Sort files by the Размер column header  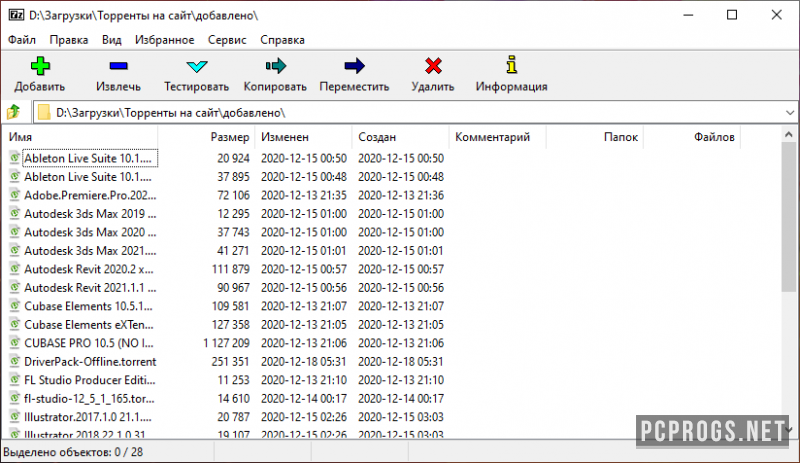point(230,137)
